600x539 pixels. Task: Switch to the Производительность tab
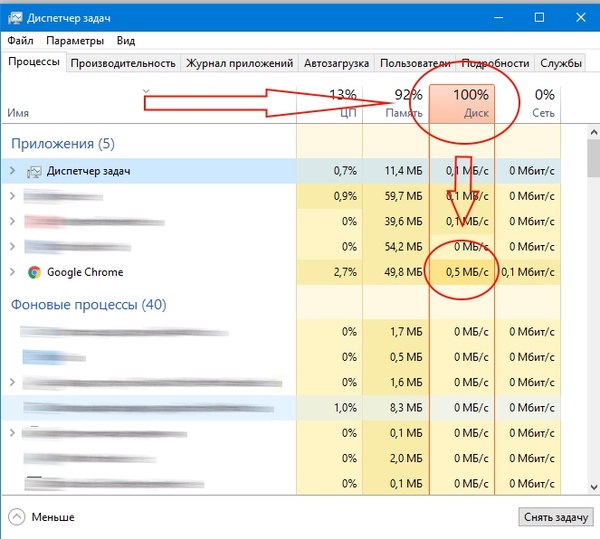(124, 63)
